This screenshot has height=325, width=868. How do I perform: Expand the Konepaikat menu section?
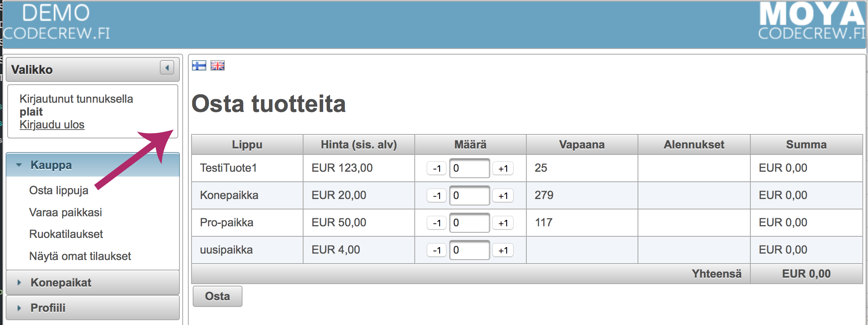pos(61,282)
